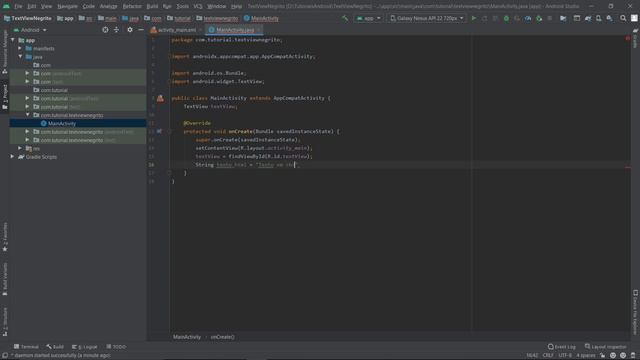Click the Stop app square icon

coord(550,18)
